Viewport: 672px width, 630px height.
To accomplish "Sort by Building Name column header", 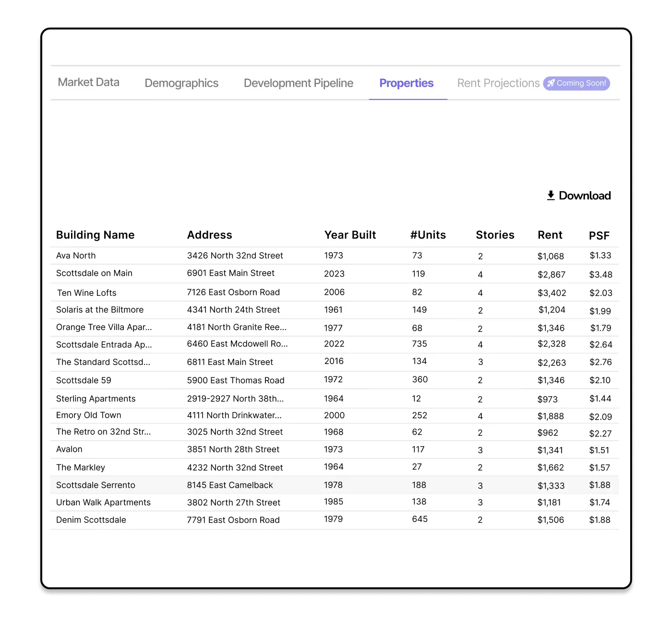I will coord(95,235).
